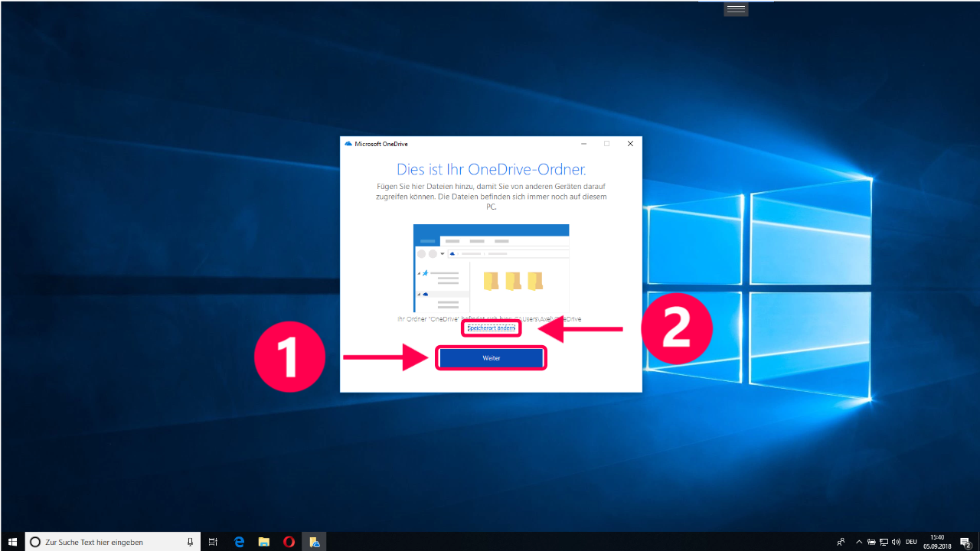Switch input language via DEU indicator
The image size is (980, 551).
coord(911,542)
